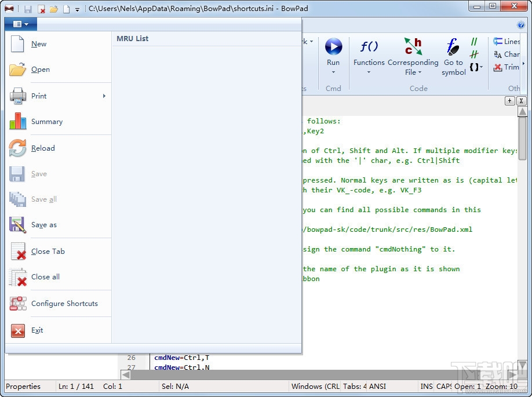532x397 pixels.
Task: Click the Corresponding File c/h icon
Action: [413, 46]
